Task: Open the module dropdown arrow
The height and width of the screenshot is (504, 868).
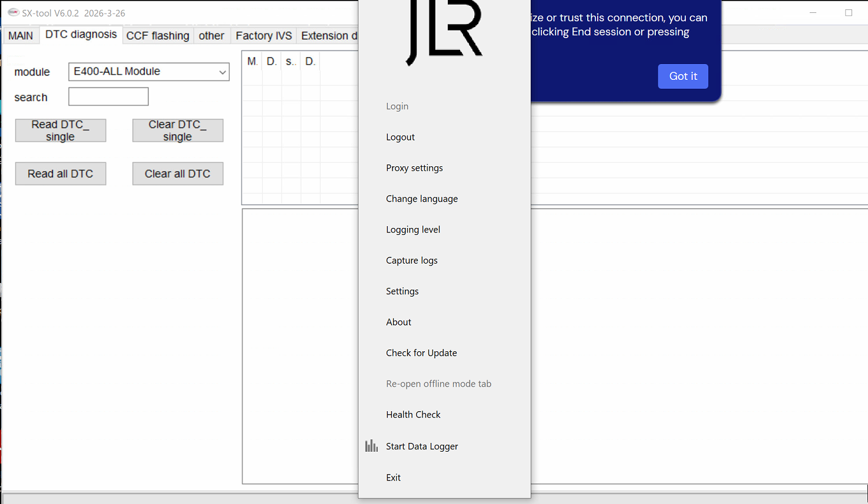Action: click(222, 72)
